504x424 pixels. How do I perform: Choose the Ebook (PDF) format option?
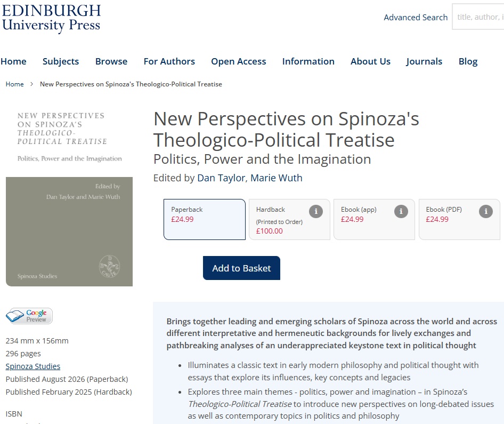tap(459, 219)
